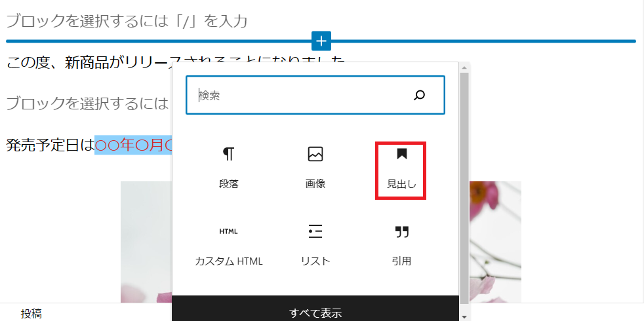This screenshot has width=644, height=321.
Task: Click the 発売予定日は text
Action: click(50, 145)
